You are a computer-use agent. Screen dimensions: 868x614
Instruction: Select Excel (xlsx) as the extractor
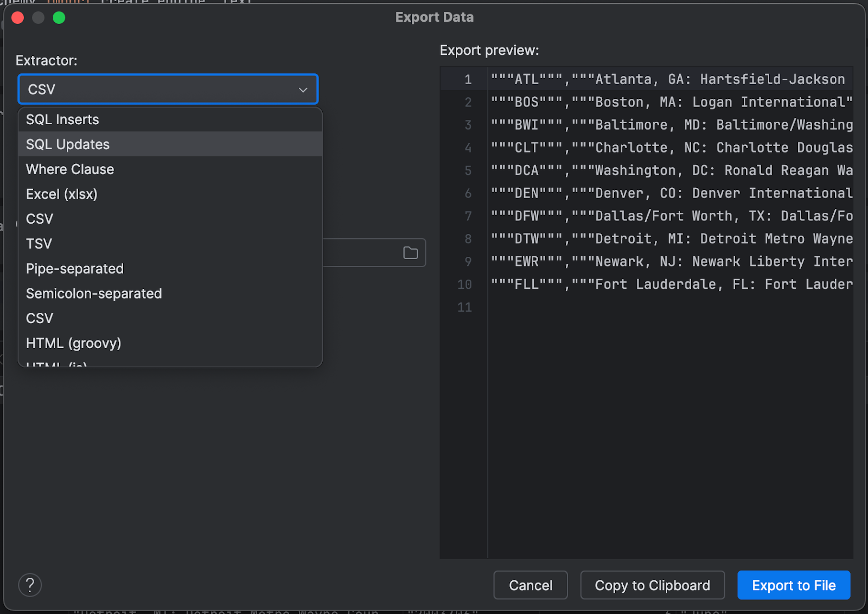point(62,194)
